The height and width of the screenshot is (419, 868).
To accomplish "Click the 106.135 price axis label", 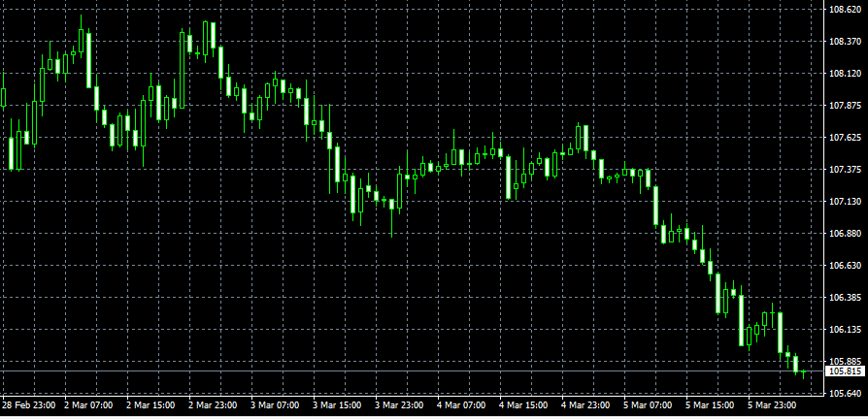I will 846,330.
